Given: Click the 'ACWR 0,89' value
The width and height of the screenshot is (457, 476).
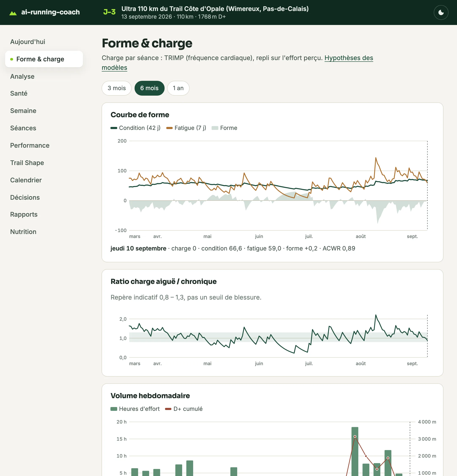Looking at the screenshot, I should click(x=339, y=248).
